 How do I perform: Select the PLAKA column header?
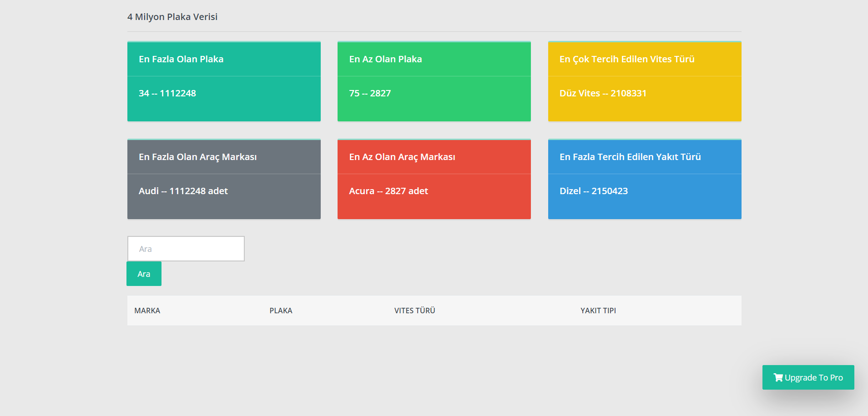tap(281, 311)
